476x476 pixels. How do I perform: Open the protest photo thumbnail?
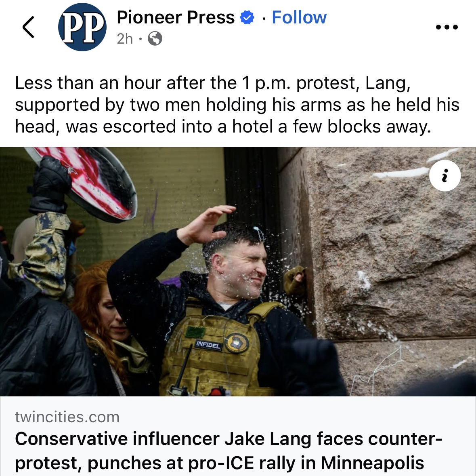[x=238, y=272]
